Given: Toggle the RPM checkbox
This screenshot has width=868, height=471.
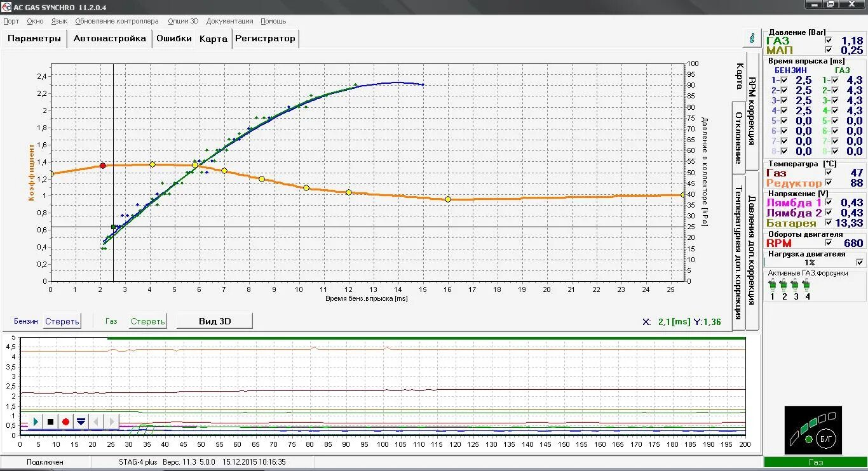Looking at the screenshot, I should (829, 243).
